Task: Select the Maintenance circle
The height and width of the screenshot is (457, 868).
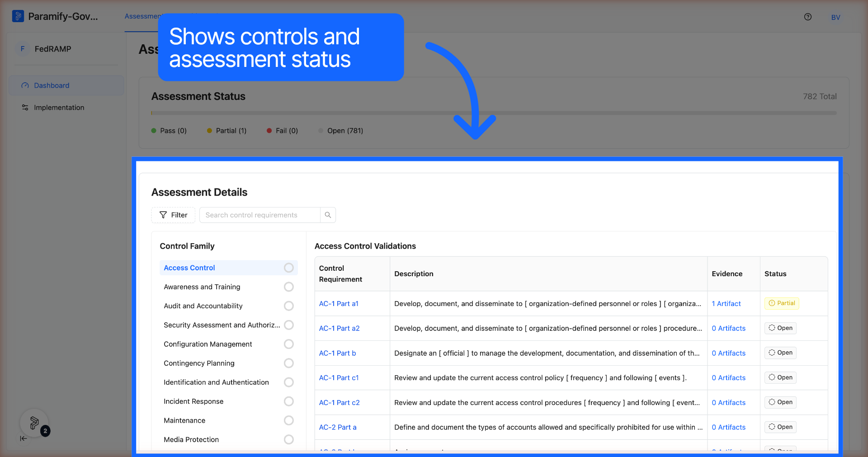Action: pyautogui.click(x=289, y=420)
